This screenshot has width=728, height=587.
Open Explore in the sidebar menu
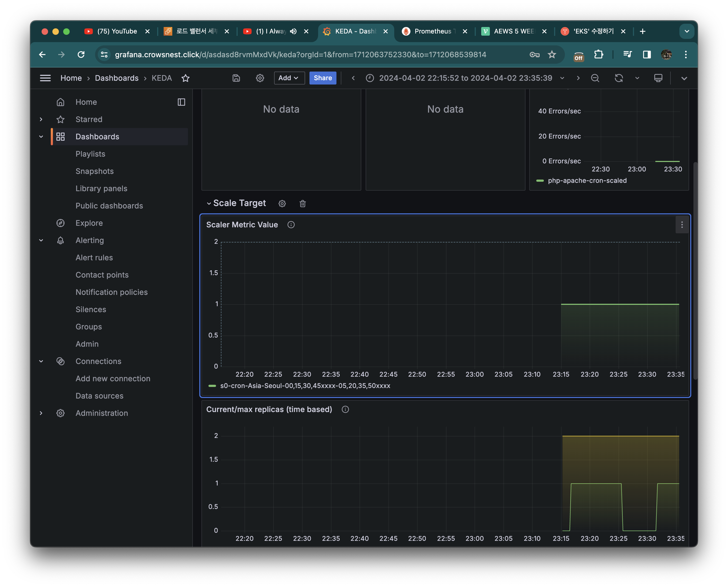[x=89, y=223]
